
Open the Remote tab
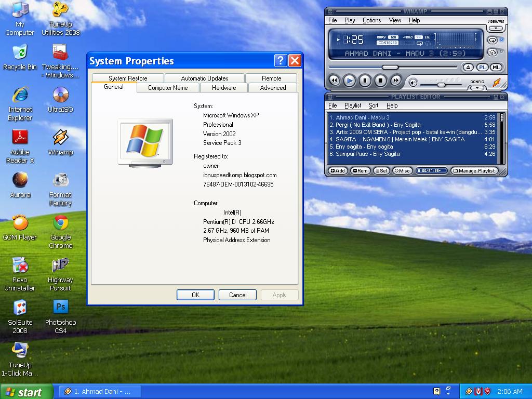pyautogui.click(x=271, y=78)
